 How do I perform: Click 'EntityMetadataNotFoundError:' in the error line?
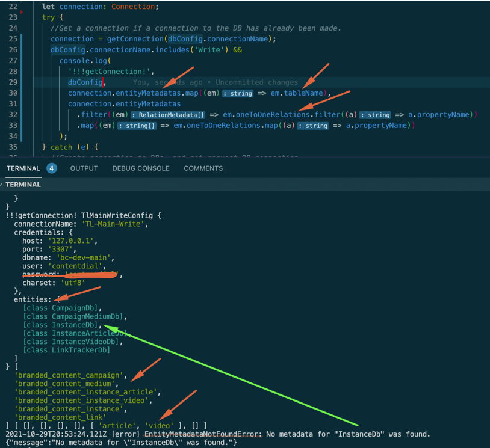tap(203, 434)
